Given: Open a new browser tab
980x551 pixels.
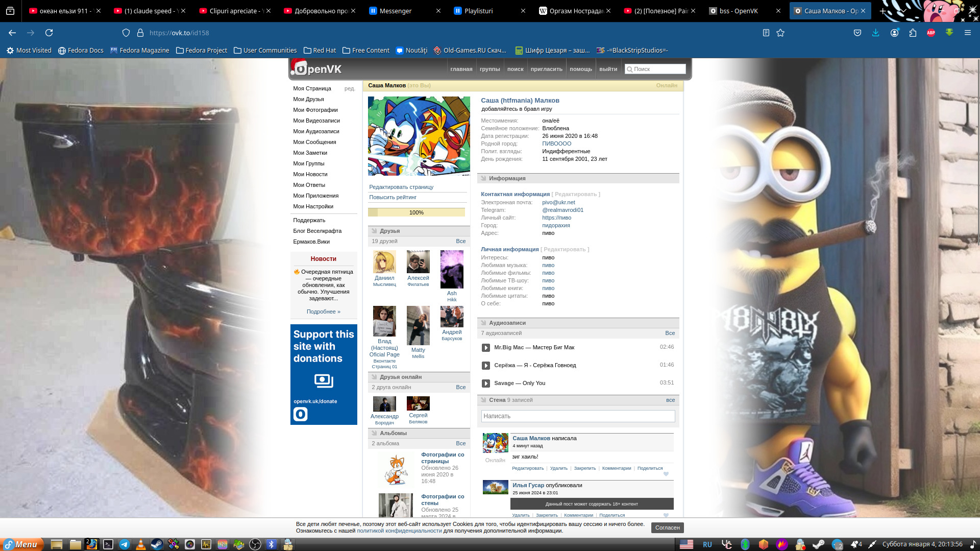Looking at the screenshot, I should [x=883, y=11].
